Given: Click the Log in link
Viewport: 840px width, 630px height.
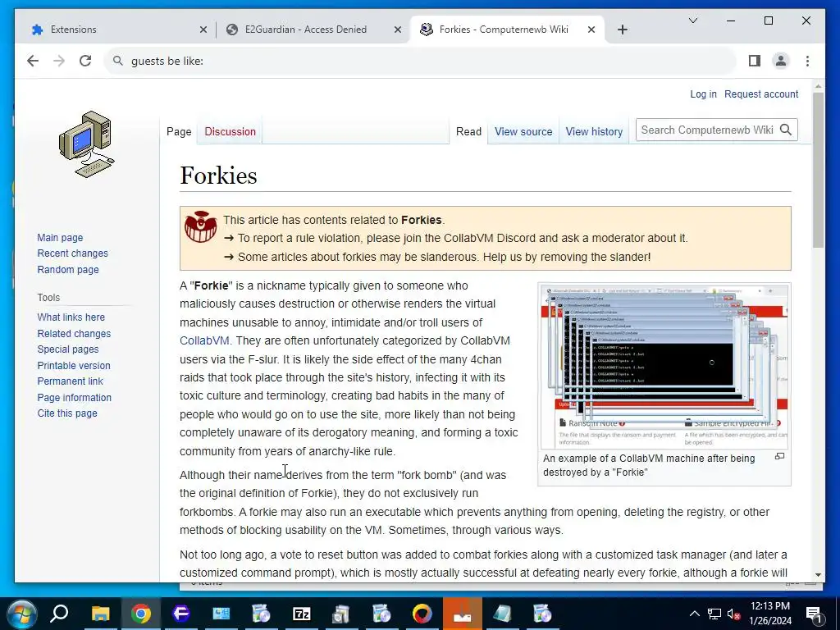Looking at the screenshot, I should point(703,94).
